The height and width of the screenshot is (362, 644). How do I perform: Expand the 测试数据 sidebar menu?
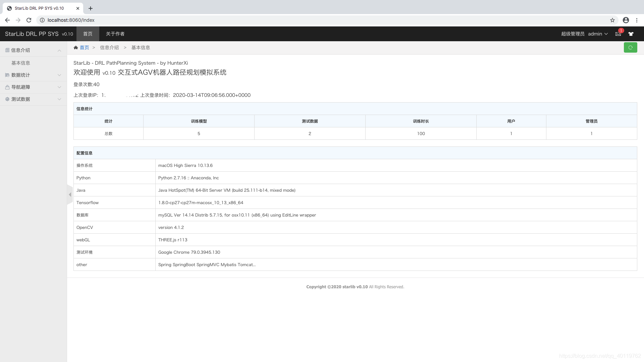pos(33,99)
